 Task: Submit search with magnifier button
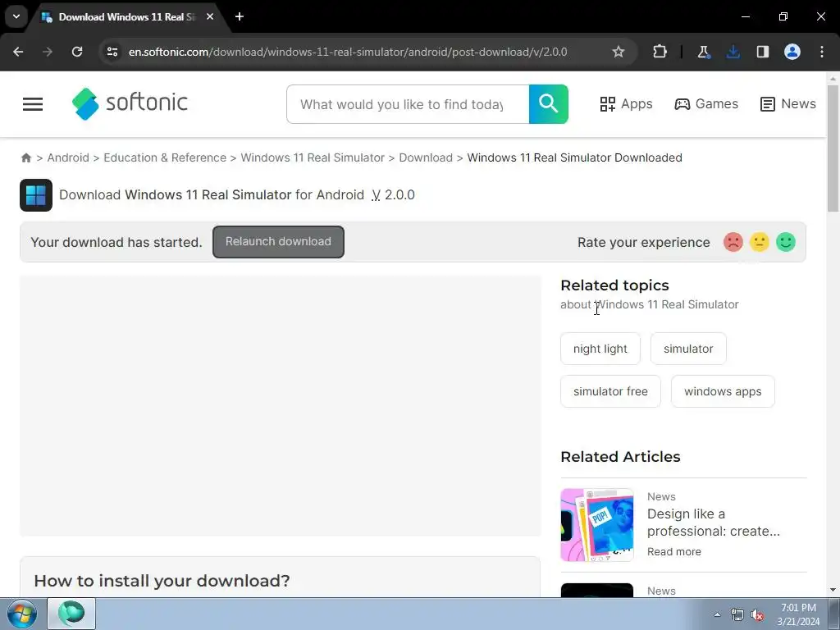[549, 104]
